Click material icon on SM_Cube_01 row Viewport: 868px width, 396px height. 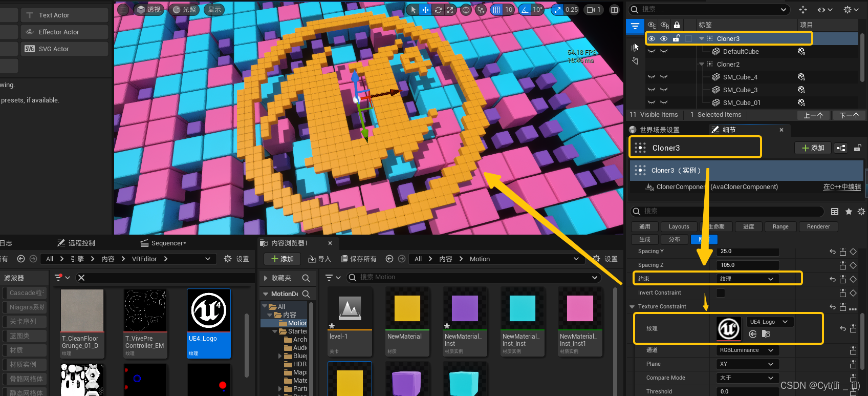[x=801, y=102]
